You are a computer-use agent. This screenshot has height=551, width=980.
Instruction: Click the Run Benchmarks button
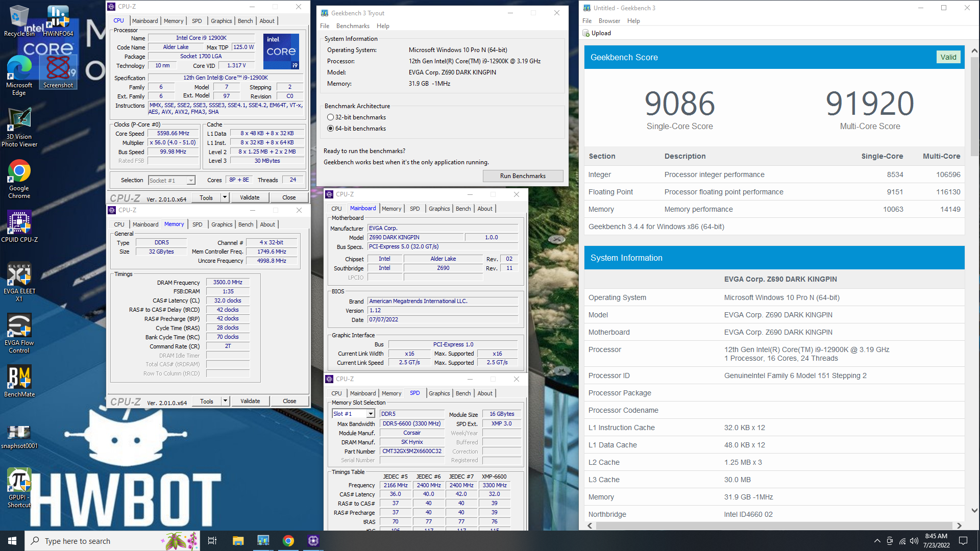[523, 176]
